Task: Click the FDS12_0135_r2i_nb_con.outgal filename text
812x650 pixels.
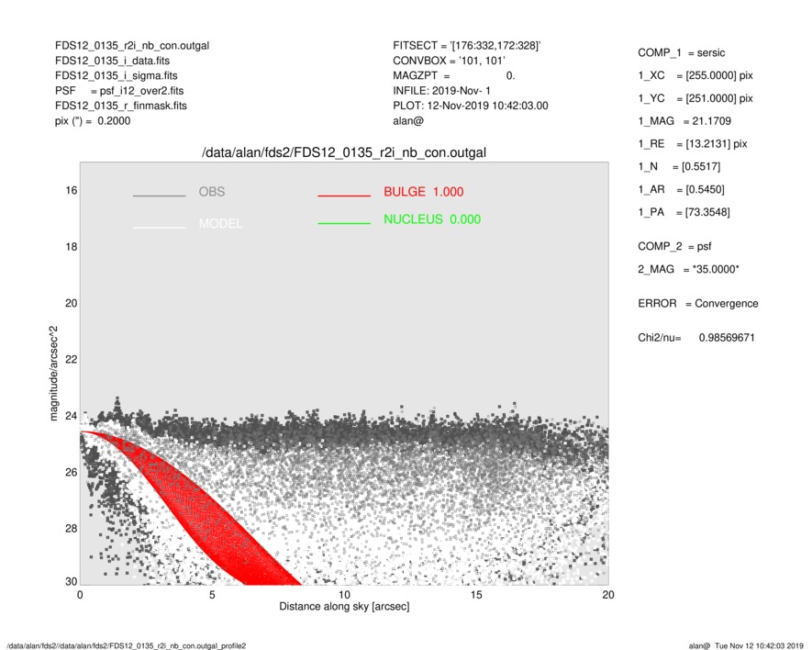Action: pyautogui.click(x=132, y=46)
